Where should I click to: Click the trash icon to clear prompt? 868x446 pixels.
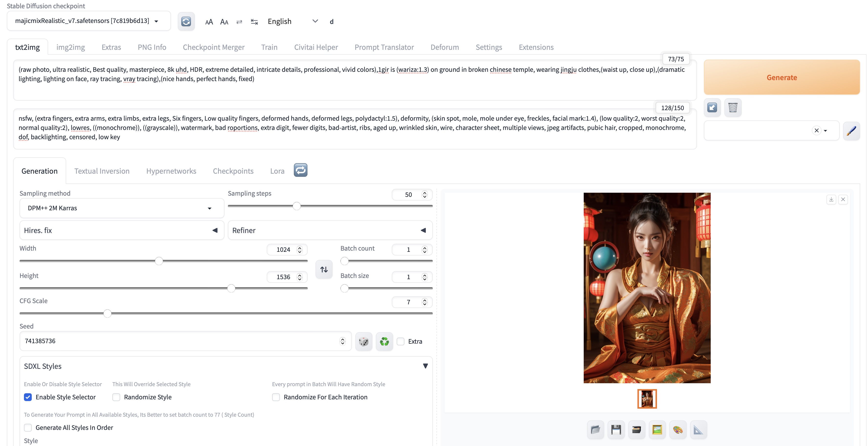pyautogui.click(x=732, y=108)
